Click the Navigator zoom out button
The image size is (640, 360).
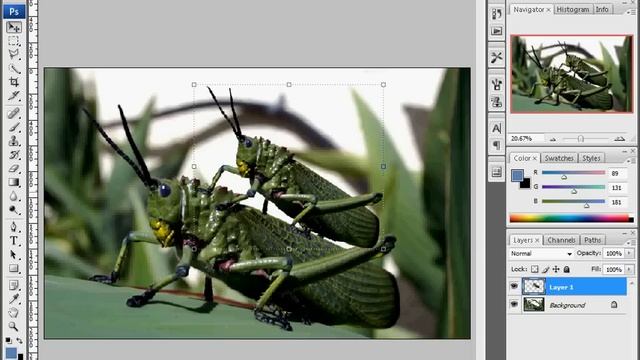point(553,139)
